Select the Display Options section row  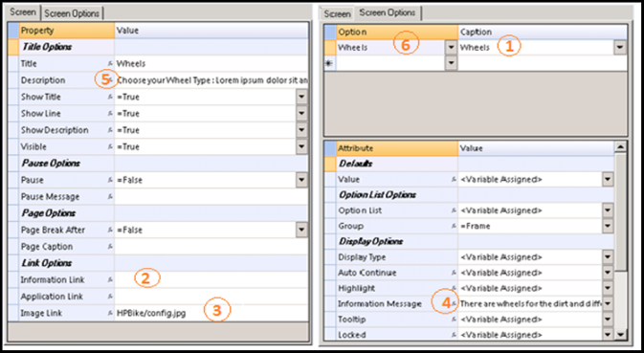[469, 241]
